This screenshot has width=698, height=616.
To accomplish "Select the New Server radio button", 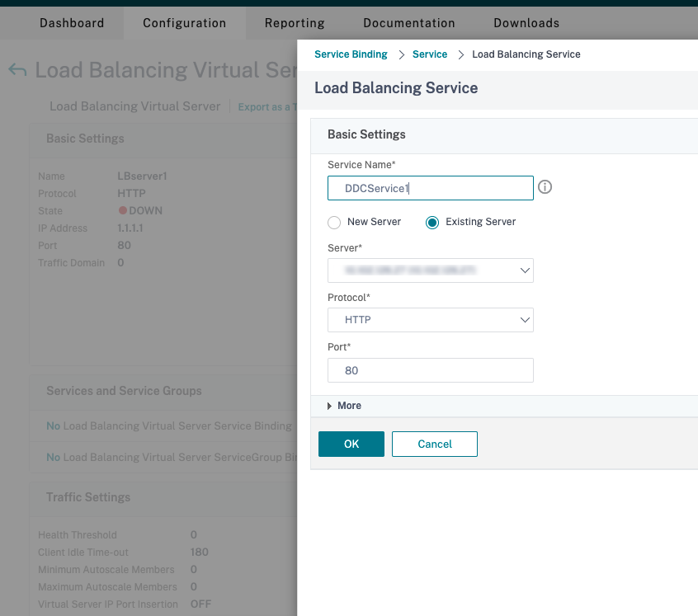I will pos(334,222).
